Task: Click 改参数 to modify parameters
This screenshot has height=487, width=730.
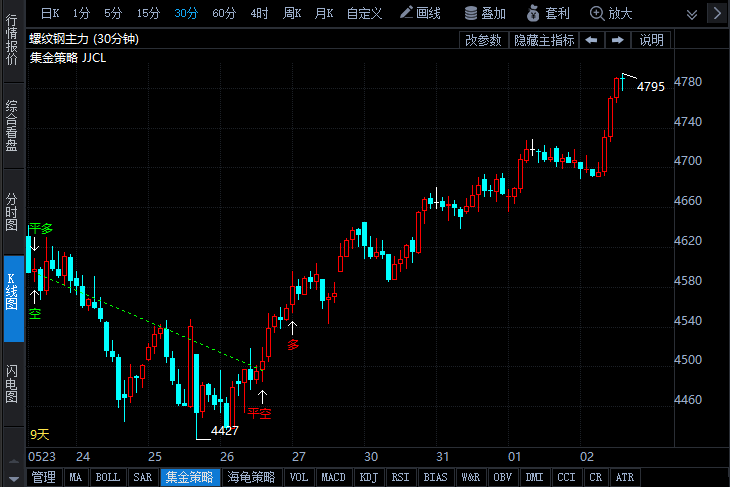Action: (x=483, y=41)
